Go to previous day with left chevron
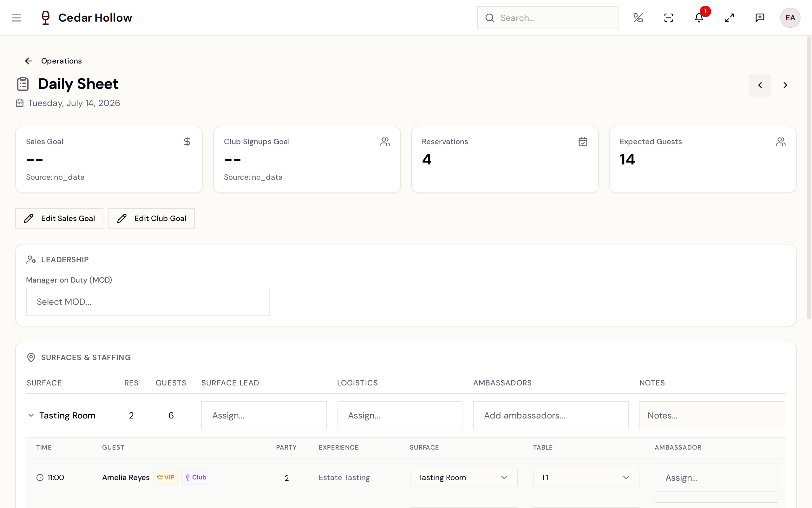This screenshot has width=812, height=508. (760, 85)
